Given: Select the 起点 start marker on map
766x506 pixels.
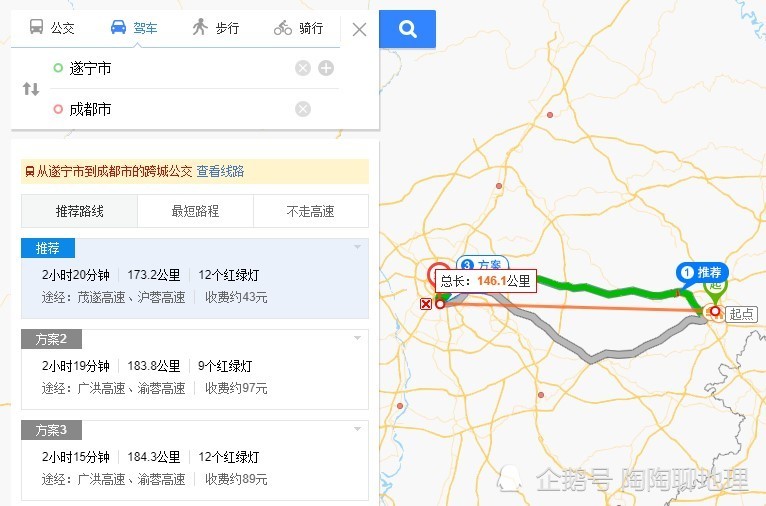Looking at the screenshot, I should [741, 314].
